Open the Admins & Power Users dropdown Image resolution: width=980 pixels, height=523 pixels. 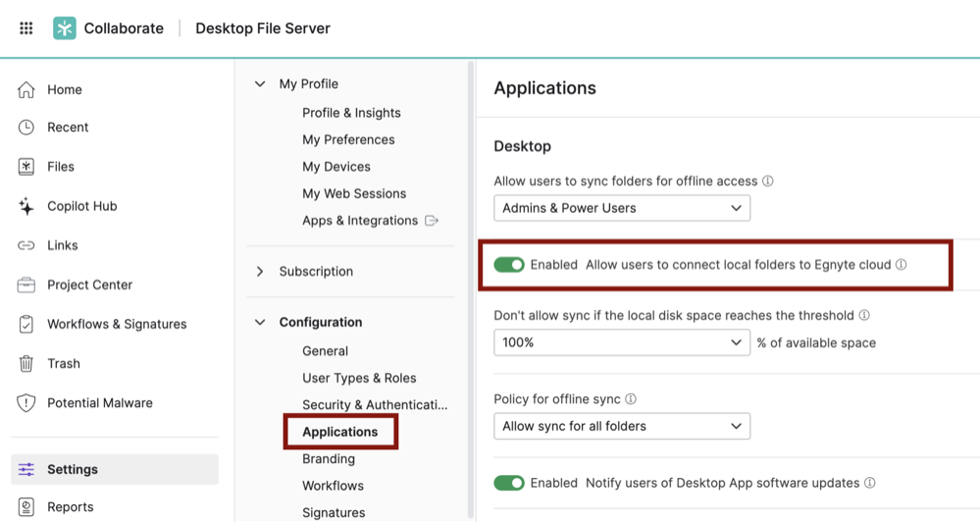tap(622, 208)
